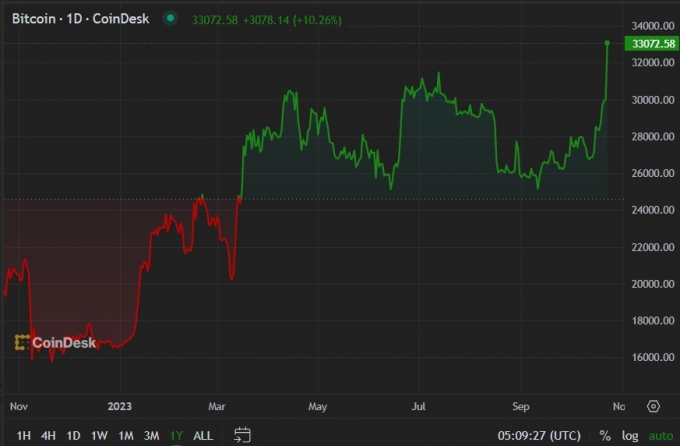Click the Sep label on the time axis
The height and width of the screenshot is (446, 680).
[x=520, y=407]
